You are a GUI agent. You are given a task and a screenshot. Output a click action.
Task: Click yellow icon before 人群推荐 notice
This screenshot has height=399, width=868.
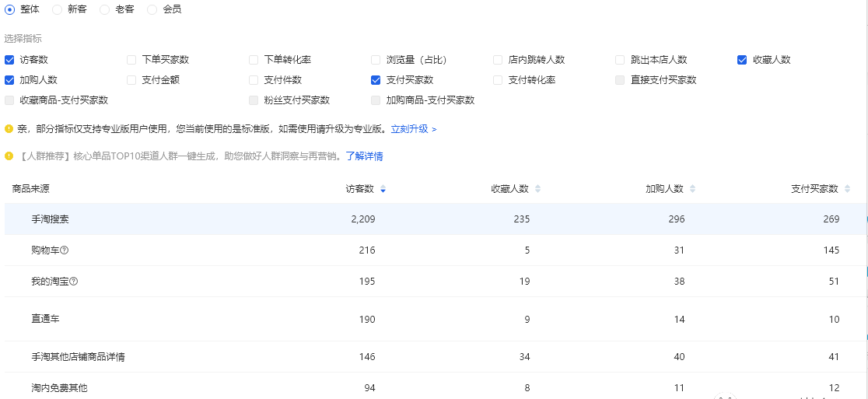pos(9,156)
